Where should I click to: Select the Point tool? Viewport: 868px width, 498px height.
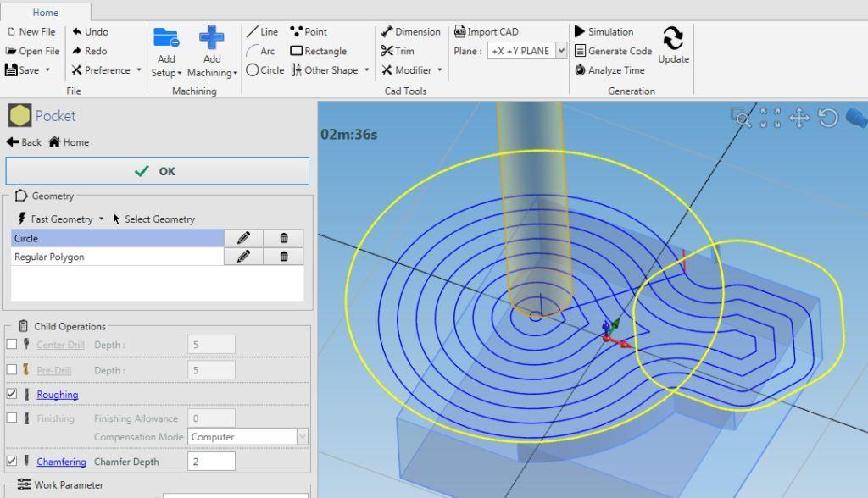(309, 32)
